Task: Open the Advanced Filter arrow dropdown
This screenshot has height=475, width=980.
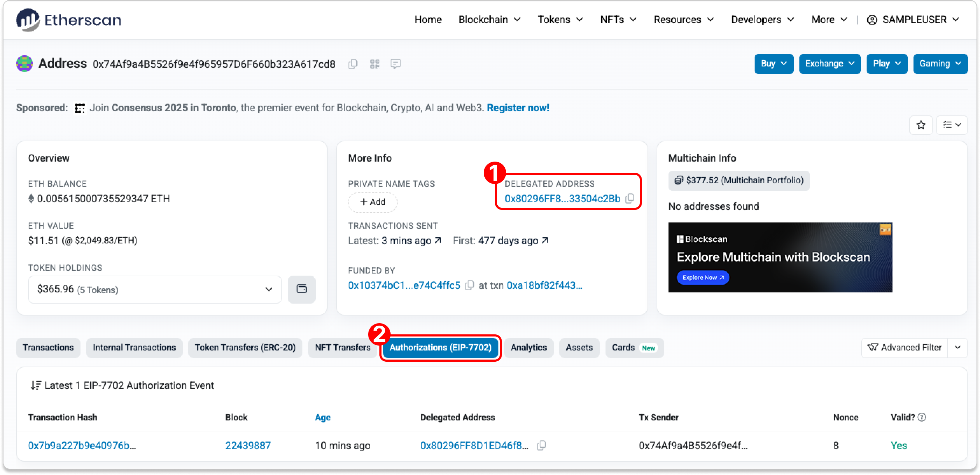Action: pos(958,347)
